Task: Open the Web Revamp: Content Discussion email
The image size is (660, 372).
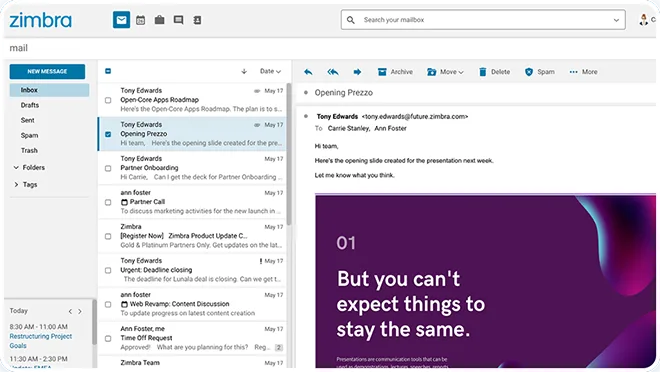Action: click(192, 304)
